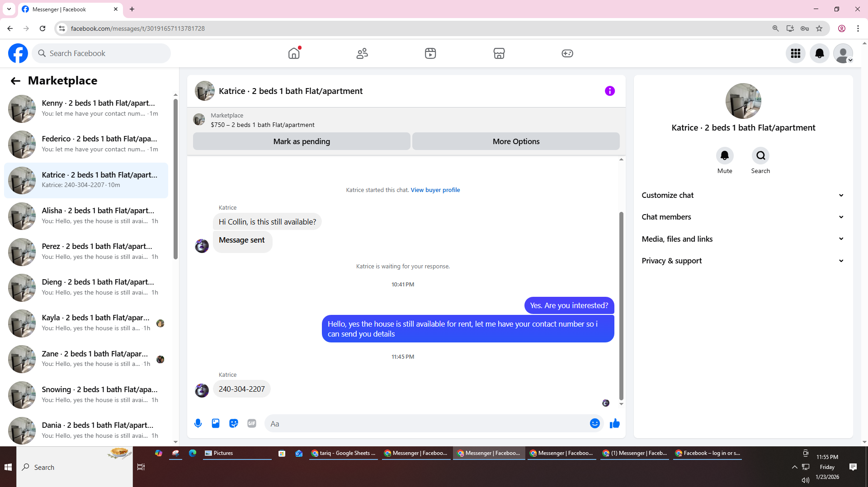Open Federico's conversation
Image resolution: width=868 pixels, height=487 pixels.
click(x=86, y=144)
